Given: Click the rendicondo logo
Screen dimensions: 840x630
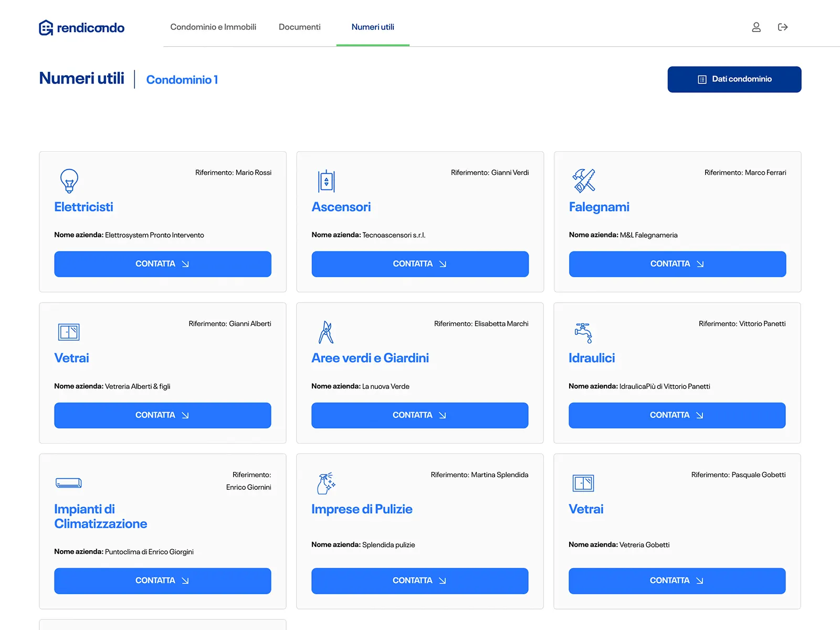Looking at the screenshot, I should 82,27.
